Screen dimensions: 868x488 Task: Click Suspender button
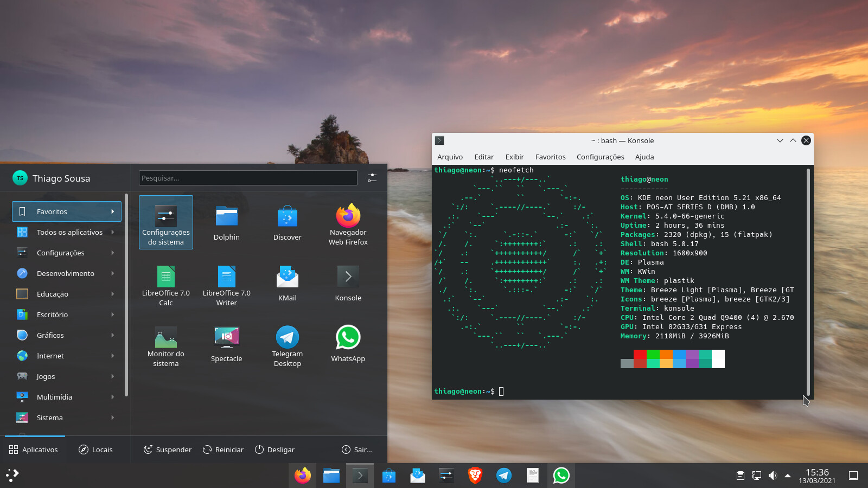(168, 450)
